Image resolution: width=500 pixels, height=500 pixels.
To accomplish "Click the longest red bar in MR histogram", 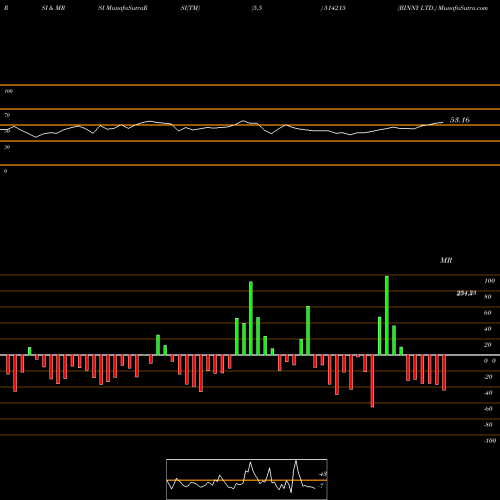I will [372, 381].
